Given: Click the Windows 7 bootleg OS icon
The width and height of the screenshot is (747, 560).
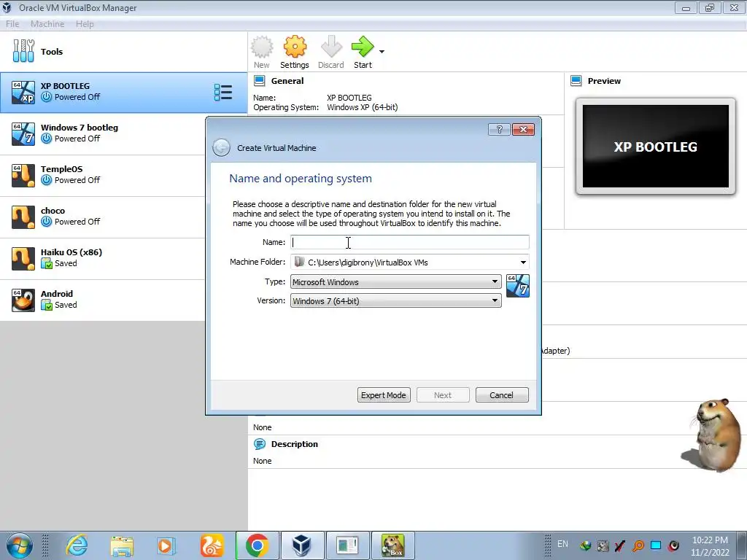Looking at the screenshot, I should click(23, 134).
